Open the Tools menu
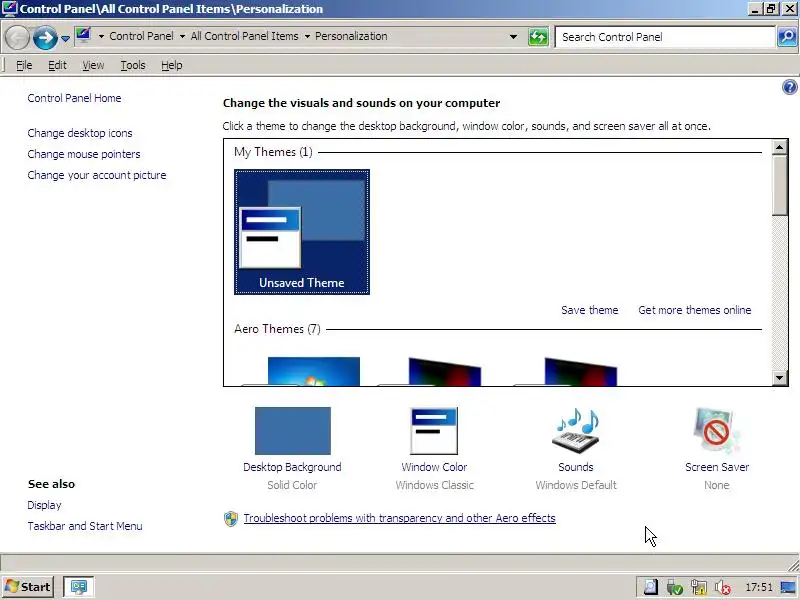 pyautogui.click(x=133, y=65)
